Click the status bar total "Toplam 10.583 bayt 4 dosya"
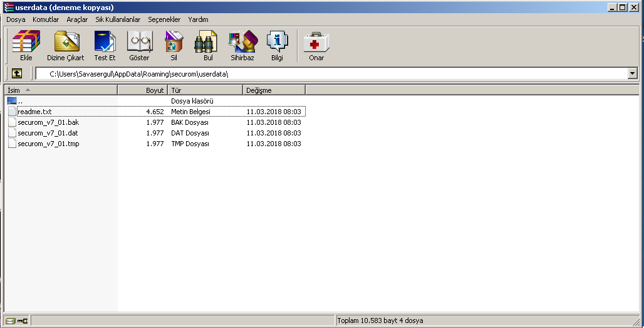644x328 pixels. point(380,320)
